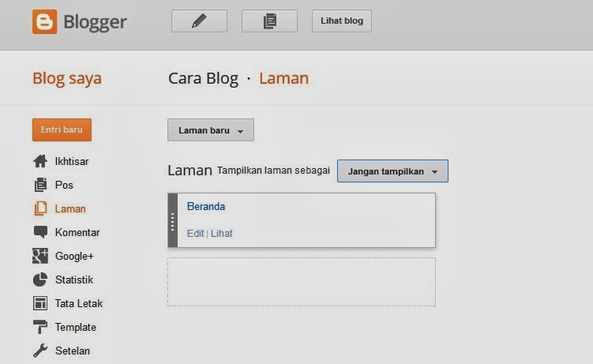
Task: Click the orange Blogger logo icon
Action: point(45,22)
